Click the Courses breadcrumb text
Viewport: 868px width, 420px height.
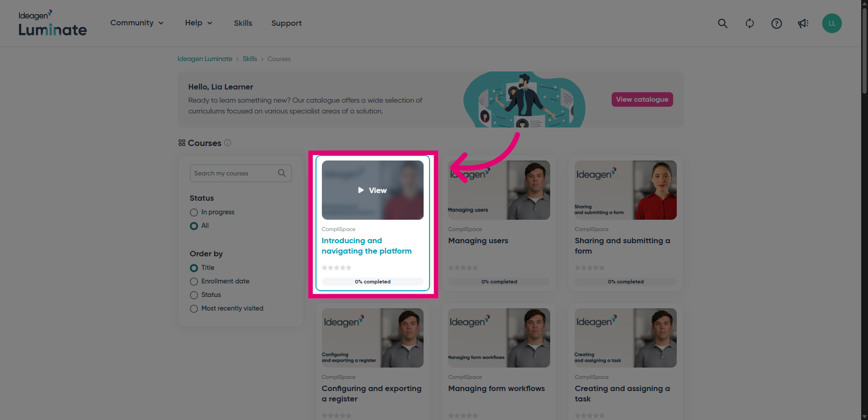[x=279, y=59]
